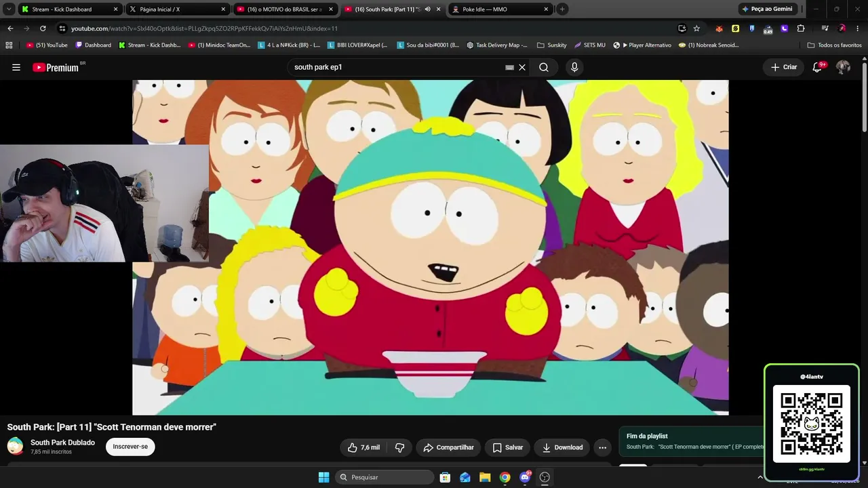The image size is (868, 488).
Task: Open Outlook from taskbar
Action: 465,477
